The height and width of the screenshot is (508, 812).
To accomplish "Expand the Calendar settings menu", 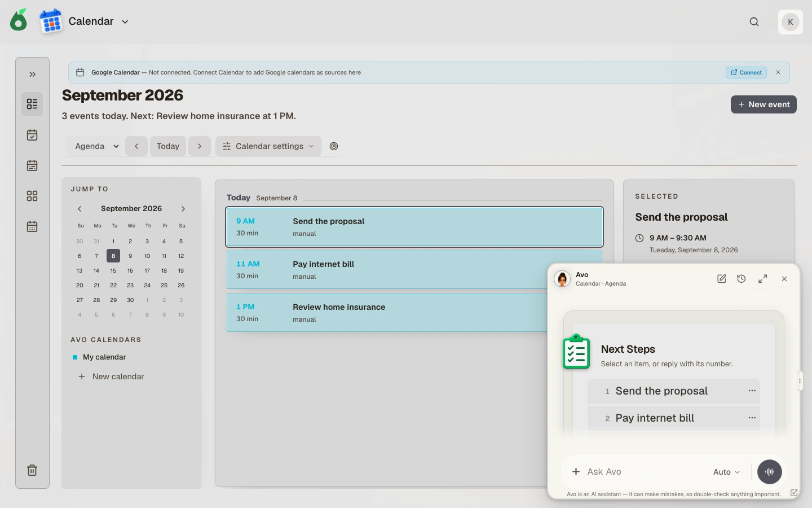I will pos(268,146).
